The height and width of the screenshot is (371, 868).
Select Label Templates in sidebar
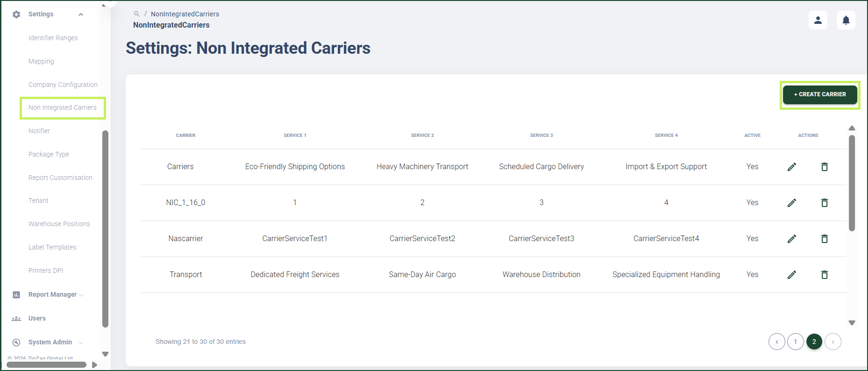click(x=52, y=248)
